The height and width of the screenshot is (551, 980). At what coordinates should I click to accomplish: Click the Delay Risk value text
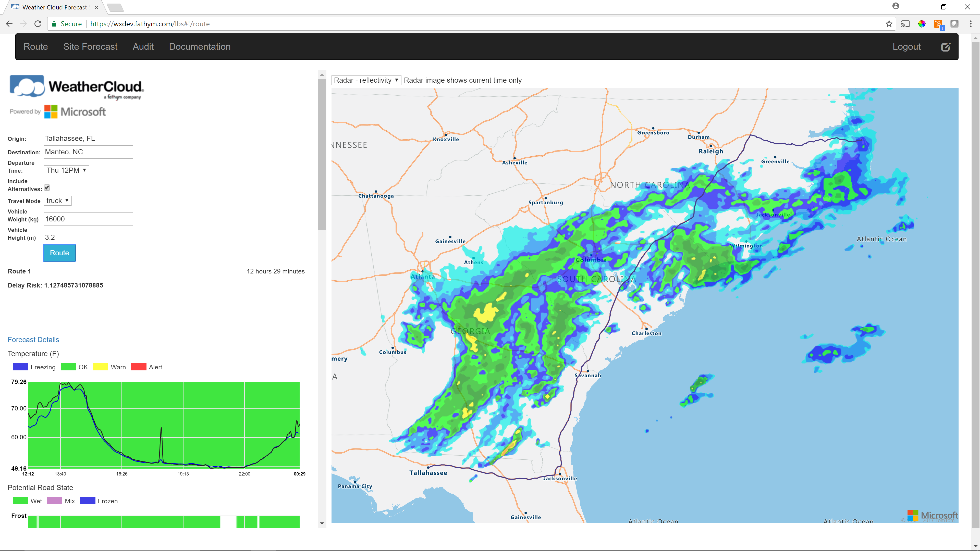click(x=73, y=285)
